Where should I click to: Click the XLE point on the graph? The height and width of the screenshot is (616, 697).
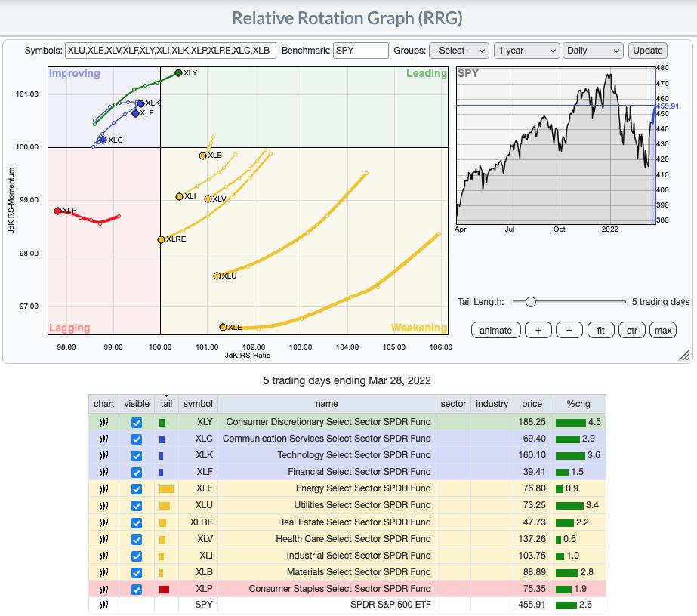point(224,327)
